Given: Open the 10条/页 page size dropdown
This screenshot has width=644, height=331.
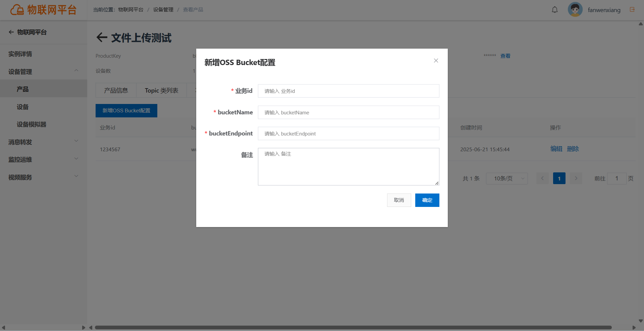Looking at the screenshot, I should (x=507, y=178).
